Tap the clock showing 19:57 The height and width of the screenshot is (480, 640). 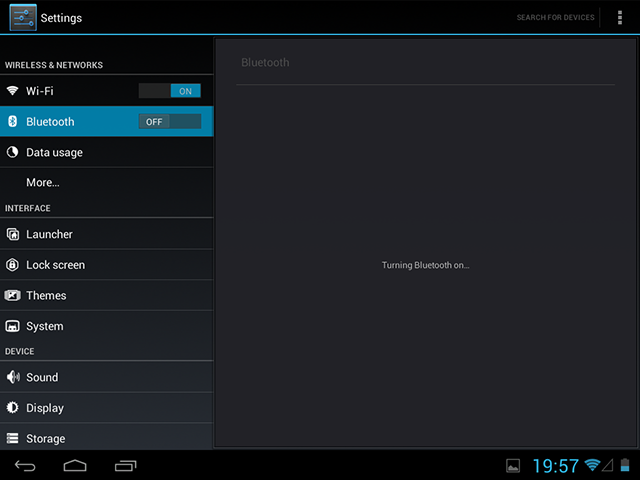pos(555,466)
